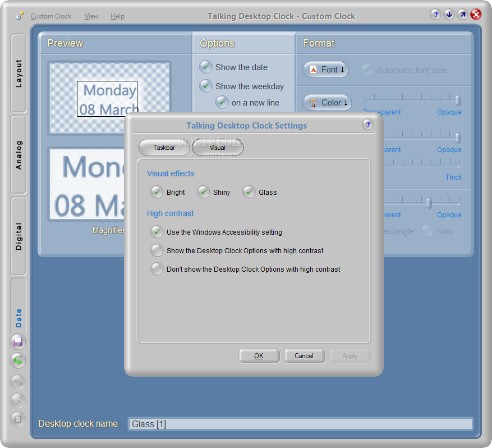Open the Help menu

pos(117,16)
